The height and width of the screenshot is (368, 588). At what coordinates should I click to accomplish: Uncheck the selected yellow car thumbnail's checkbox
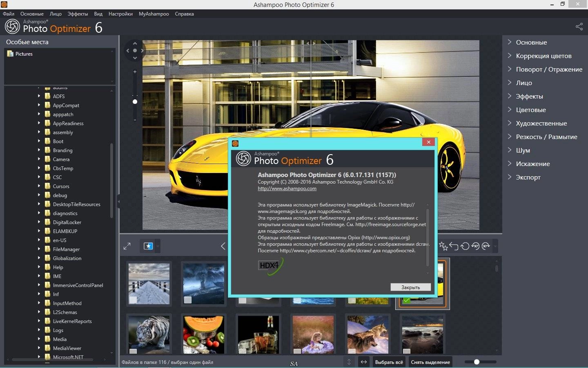pyautogui.click(x=406, y=301)
